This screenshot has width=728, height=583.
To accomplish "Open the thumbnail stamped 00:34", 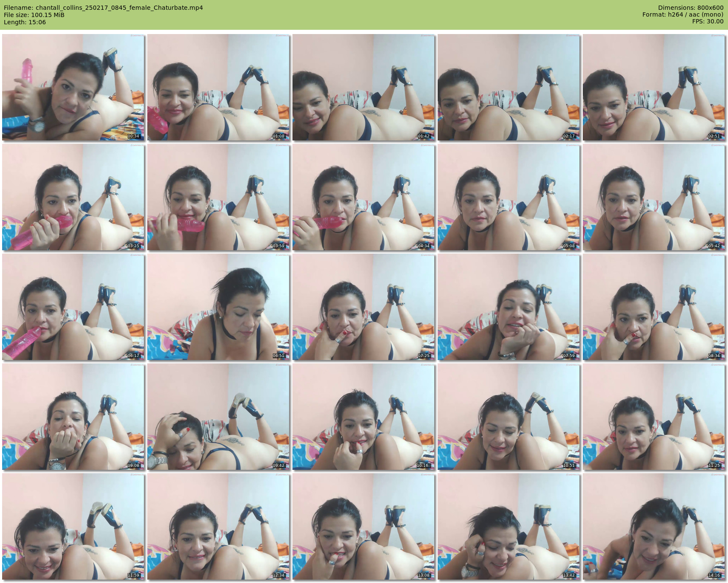I will [x=73, y=87].
